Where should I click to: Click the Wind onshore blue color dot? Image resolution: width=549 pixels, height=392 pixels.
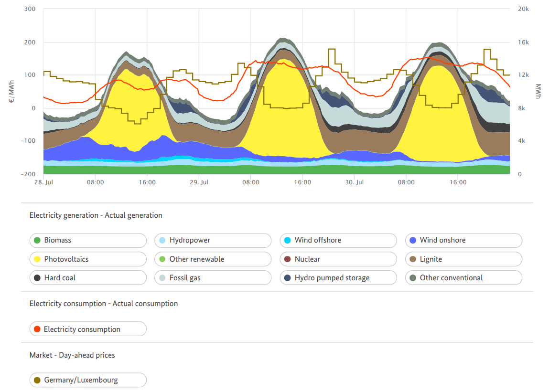pos(413,240)
